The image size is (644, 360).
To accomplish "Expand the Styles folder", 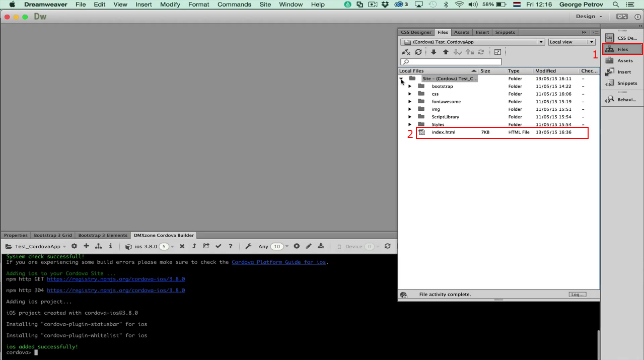I will click(410, 124).
